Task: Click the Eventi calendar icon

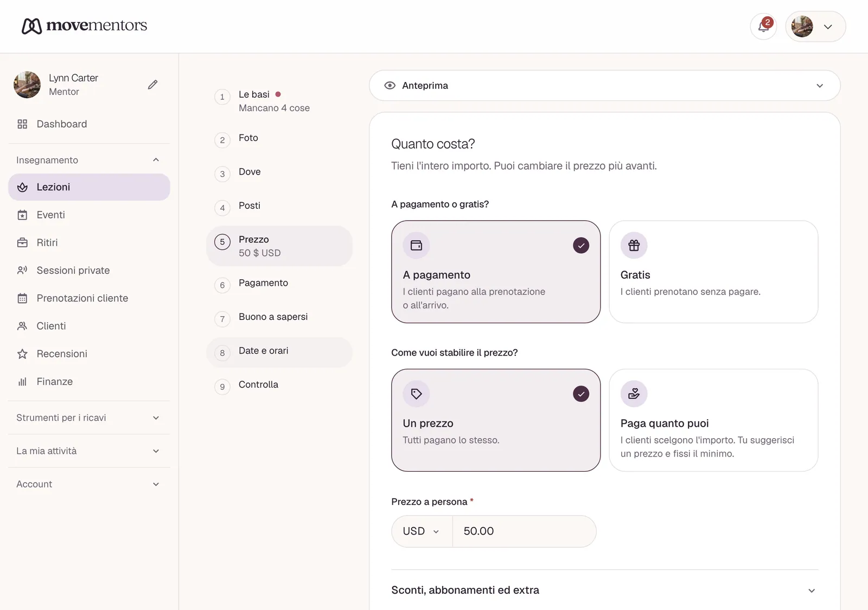Action: coord(22,215)
